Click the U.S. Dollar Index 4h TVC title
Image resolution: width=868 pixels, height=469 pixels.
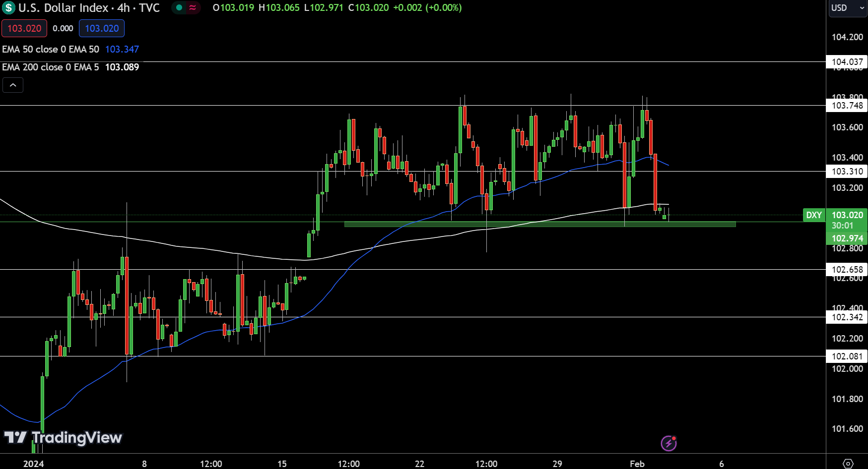coord(89,8)
